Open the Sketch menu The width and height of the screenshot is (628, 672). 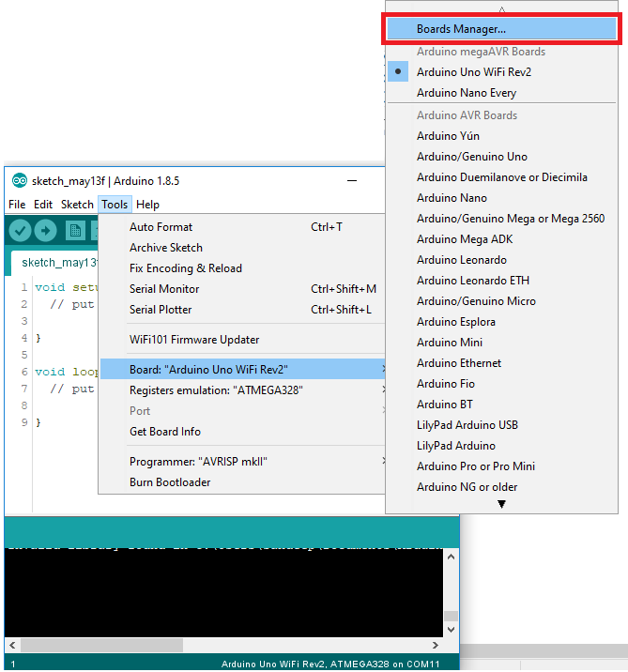(x=77, y=205)
